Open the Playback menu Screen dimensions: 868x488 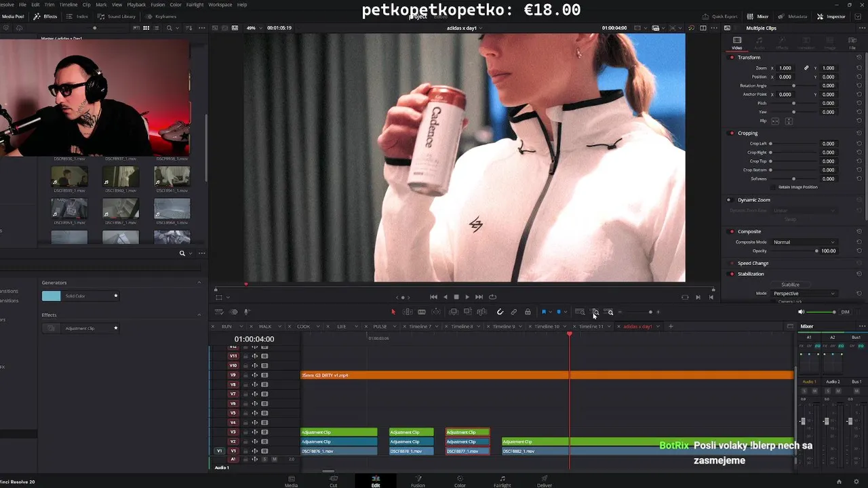tap(136, 5)
